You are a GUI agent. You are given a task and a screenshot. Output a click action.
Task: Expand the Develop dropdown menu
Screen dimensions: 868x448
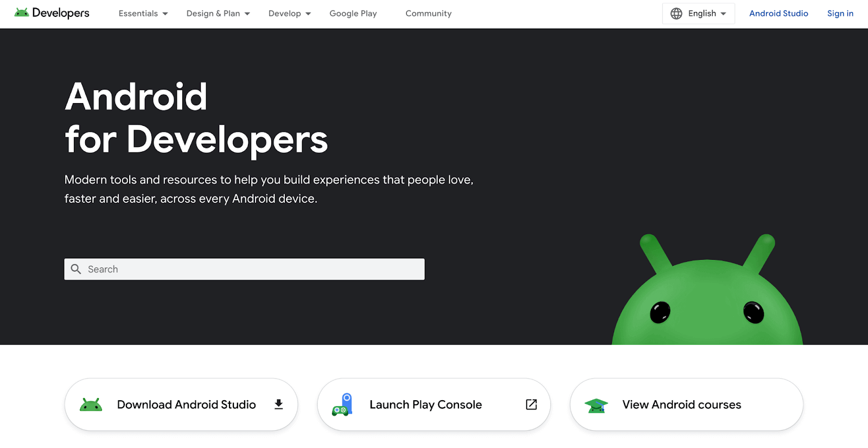(x=290, y=14)
